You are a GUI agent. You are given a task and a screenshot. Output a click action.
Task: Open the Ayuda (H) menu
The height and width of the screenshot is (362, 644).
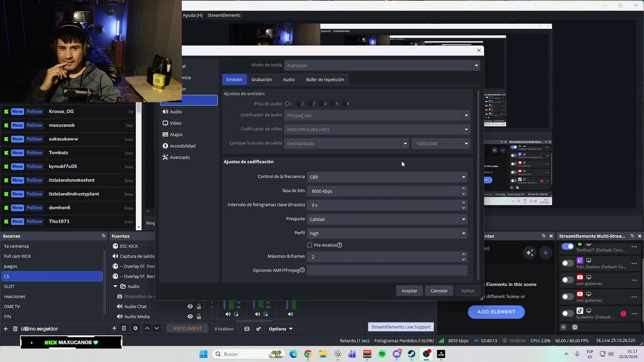pyautogui.click(x=193, y=15)
